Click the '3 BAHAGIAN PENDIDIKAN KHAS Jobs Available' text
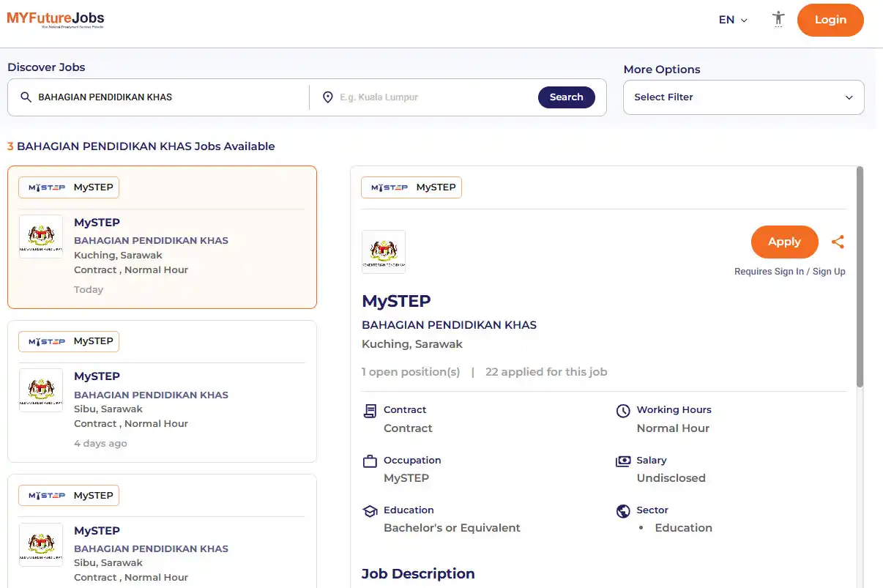Screen dimensions: 883x588 click(141, 146)
